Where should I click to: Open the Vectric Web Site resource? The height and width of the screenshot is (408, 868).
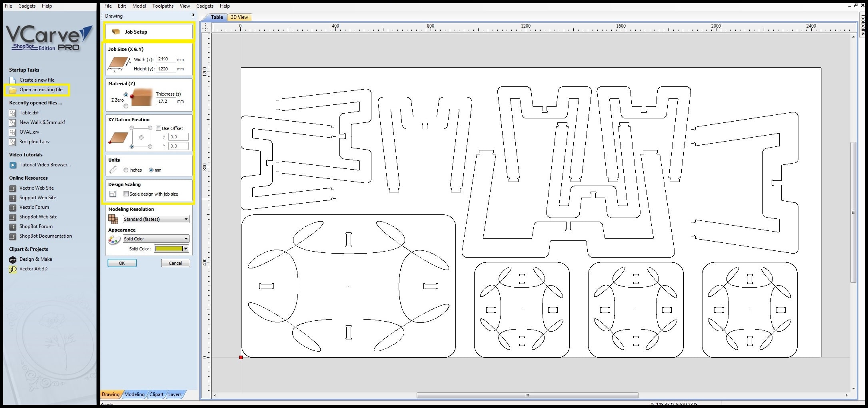[36, 188]
